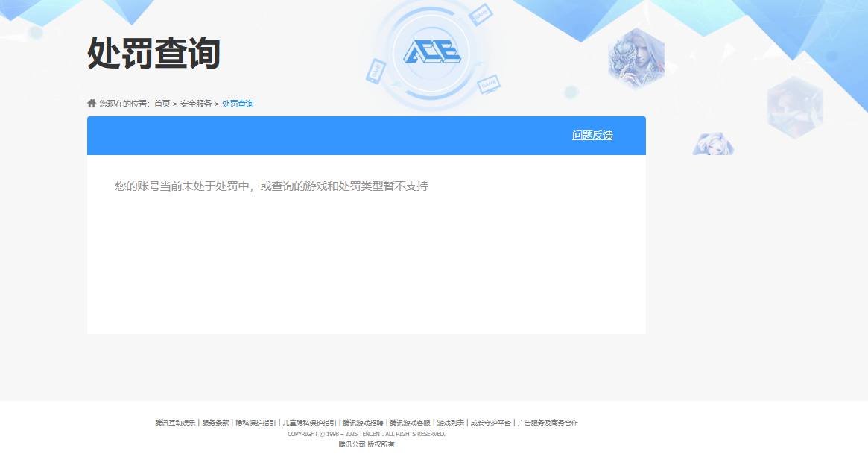Screen dimensions: 868x466
Task: Open the 成长守护平台 link
Action: (492, 422)
